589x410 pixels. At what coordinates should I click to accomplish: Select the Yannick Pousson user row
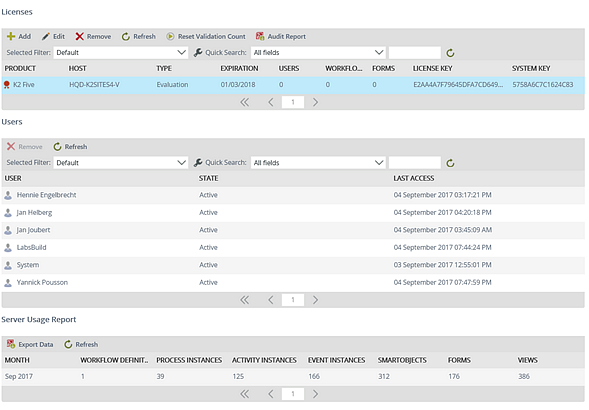click(293, 283)
